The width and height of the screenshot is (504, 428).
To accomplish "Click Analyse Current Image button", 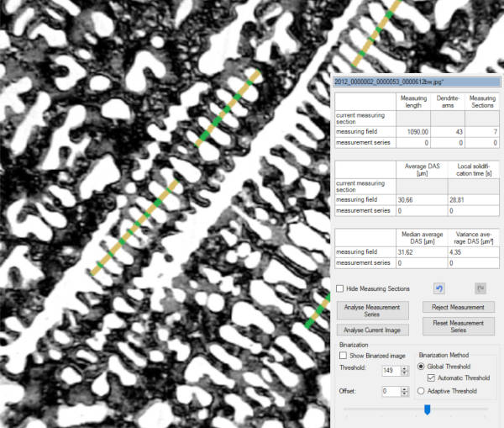I will pos(372,330).
